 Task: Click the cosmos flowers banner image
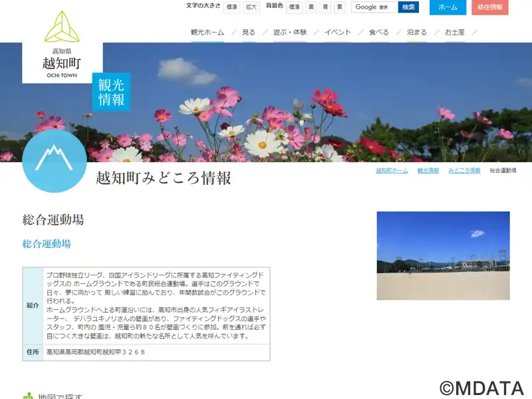tap(266, 102)
